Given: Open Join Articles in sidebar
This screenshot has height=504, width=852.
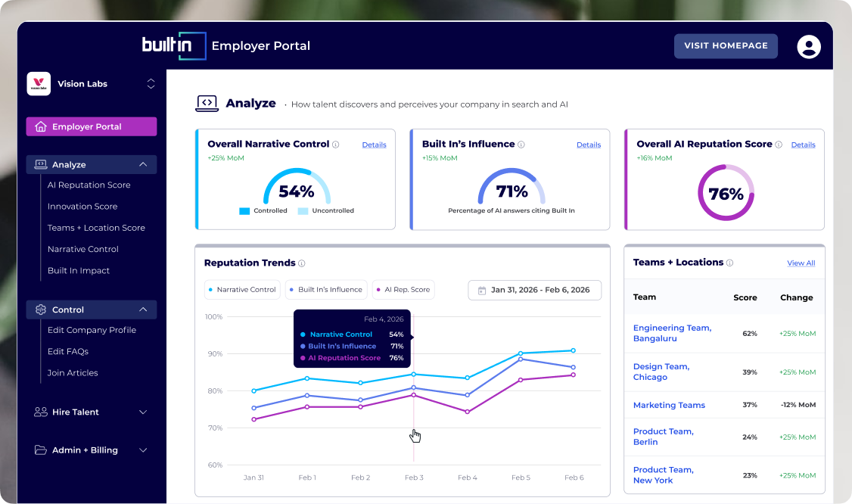Looking at the screenshot, I should click(x=73, y=373).
